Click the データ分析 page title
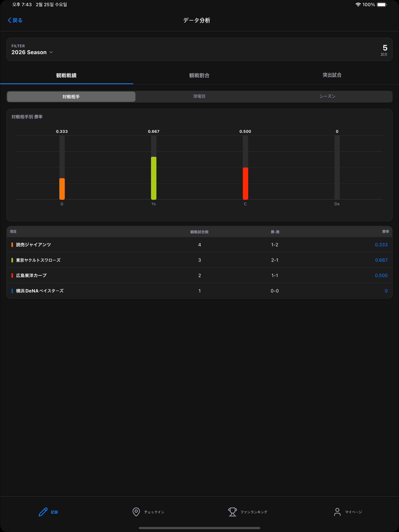 click(x=197, y=20)
